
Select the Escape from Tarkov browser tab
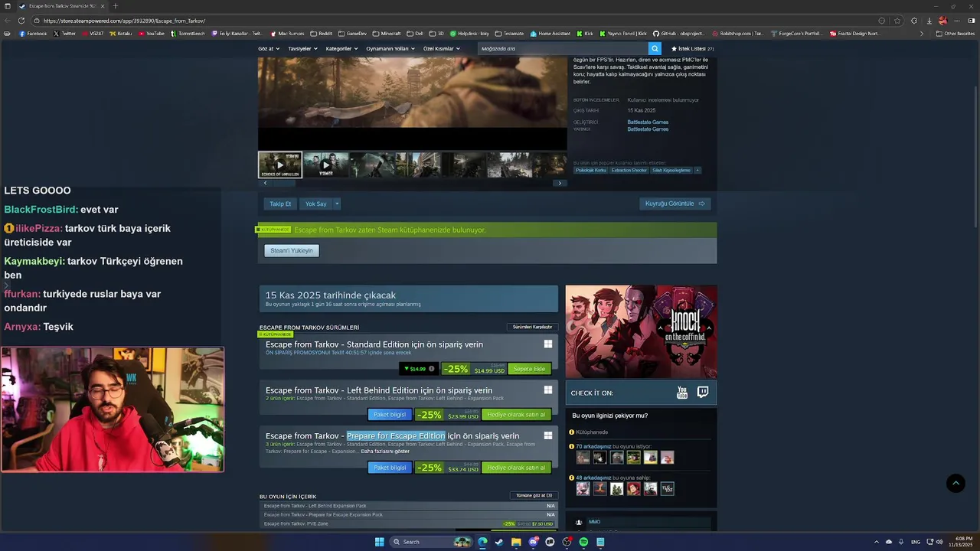click(61, 6)
